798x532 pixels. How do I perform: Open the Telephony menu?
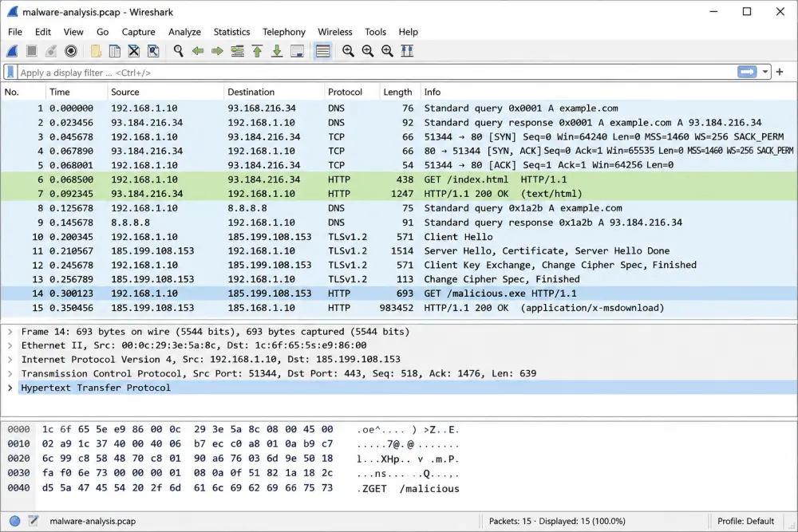pos(284,32)
